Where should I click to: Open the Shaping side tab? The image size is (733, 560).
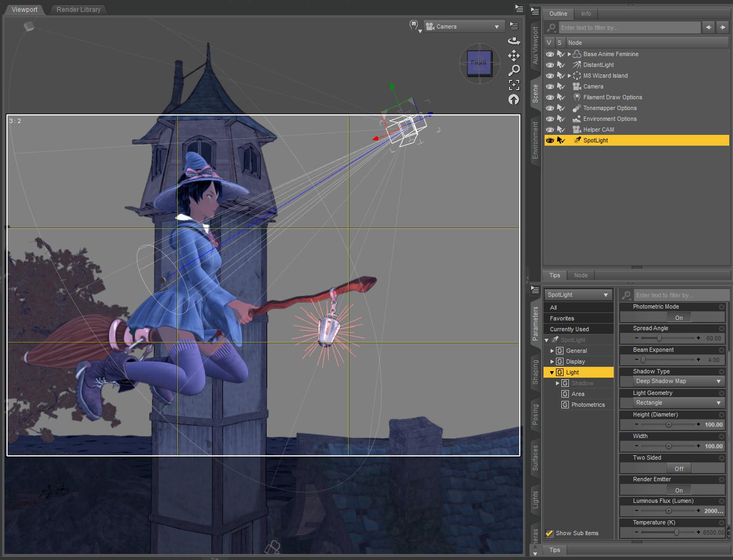pyautogui.click(x=535, y=372)
